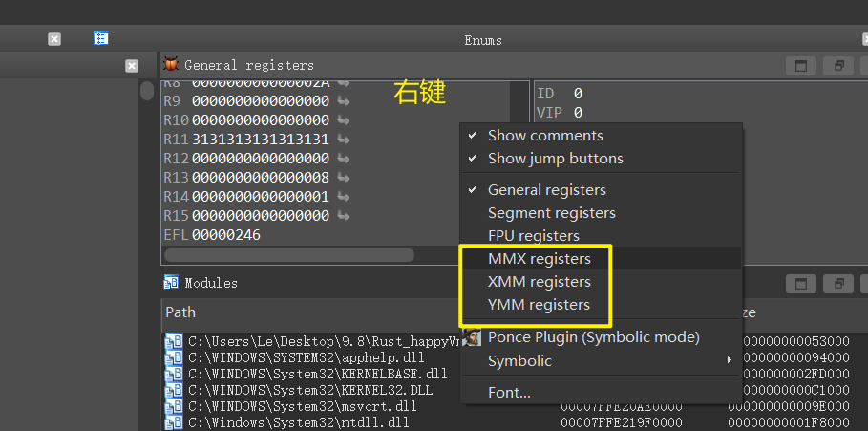Follow the jump arrow next to R9
The image size is (868, 431).
[x=343, y=101]
